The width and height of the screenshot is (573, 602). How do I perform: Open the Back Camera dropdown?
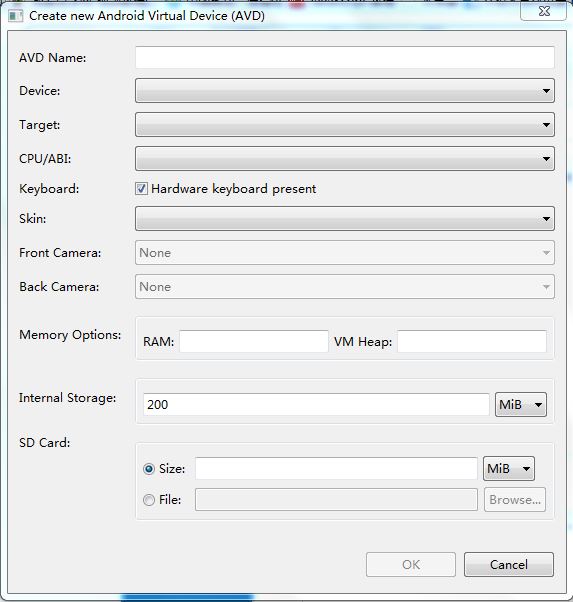[x=344, y=286]
